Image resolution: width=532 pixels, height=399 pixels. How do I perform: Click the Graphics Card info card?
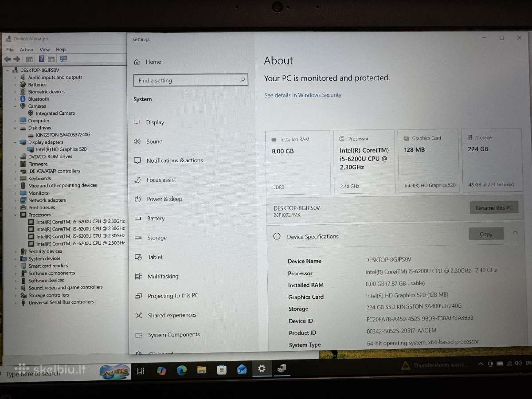point(428,161)
